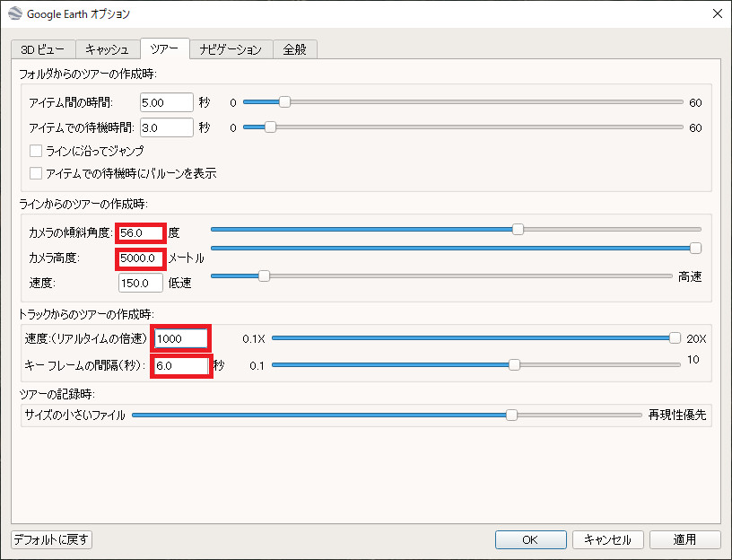Screen dimensions: 732x560
Task: Click the 速度(リアルタイムの倍速) input field
Action: click(180, 338)
